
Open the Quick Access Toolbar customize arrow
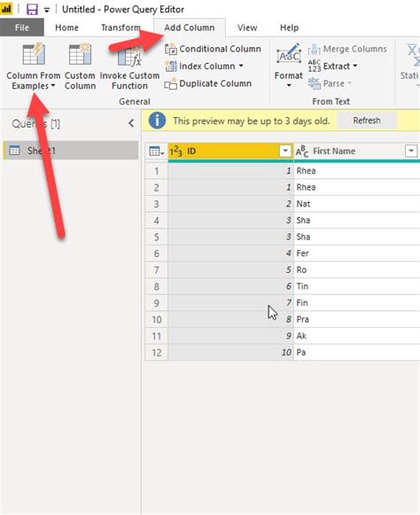click(x=47, y=10)
